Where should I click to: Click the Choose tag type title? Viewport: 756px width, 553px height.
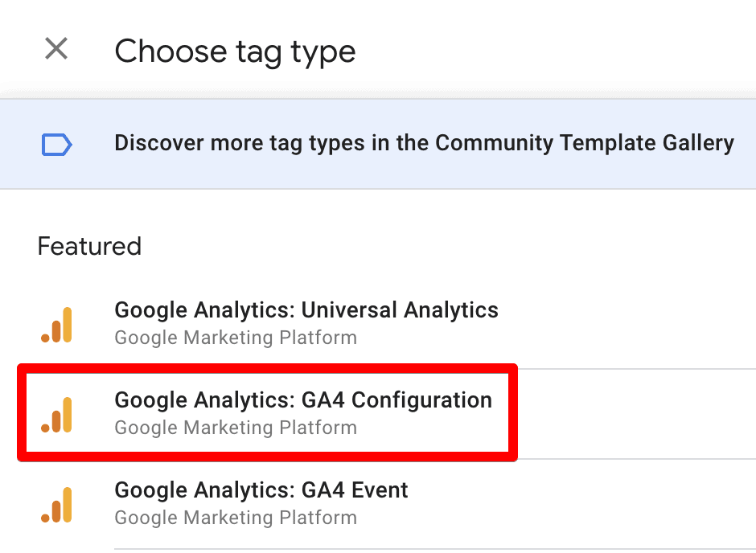click(x=236, y=51)
